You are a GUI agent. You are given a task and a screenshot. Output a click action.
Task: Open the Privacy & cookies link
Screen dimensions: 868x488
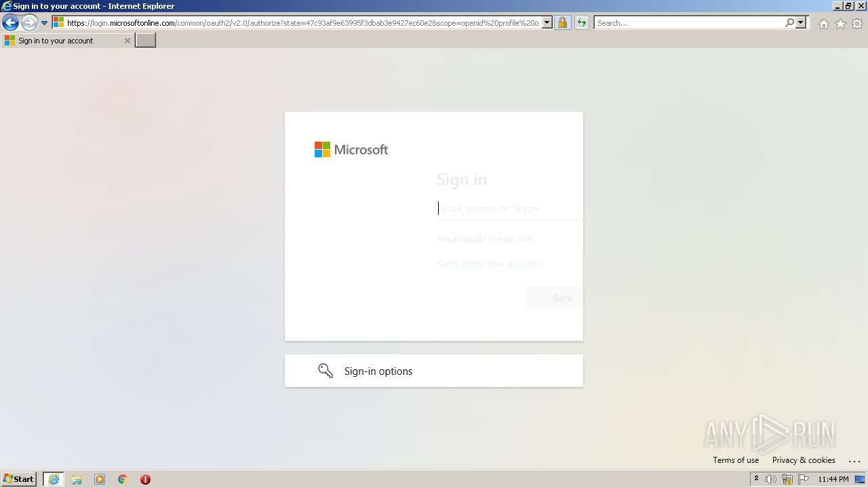(x=804, y=460)
